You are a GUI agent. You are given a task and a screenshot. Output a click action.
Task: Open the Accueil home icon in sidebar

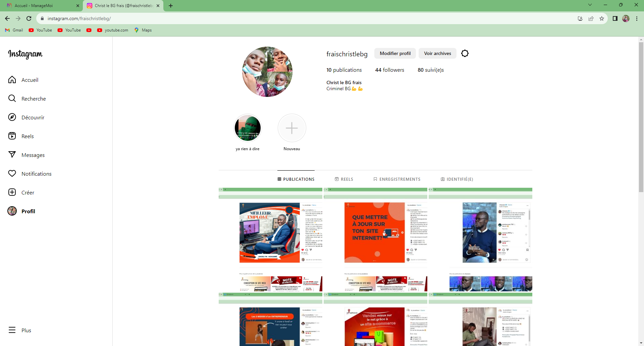coord(12,80)
